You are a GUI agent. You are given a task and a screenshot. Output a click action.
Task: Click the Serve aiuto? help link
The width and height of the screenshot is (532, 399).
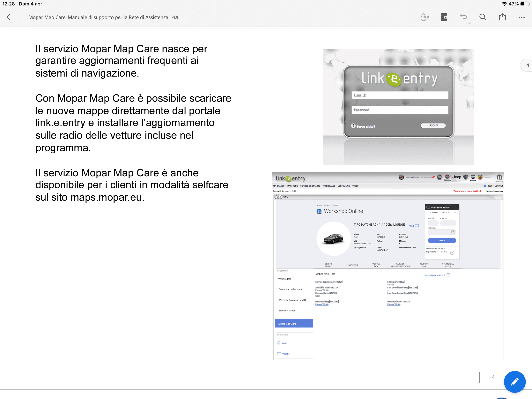click(x=366, y=127)
